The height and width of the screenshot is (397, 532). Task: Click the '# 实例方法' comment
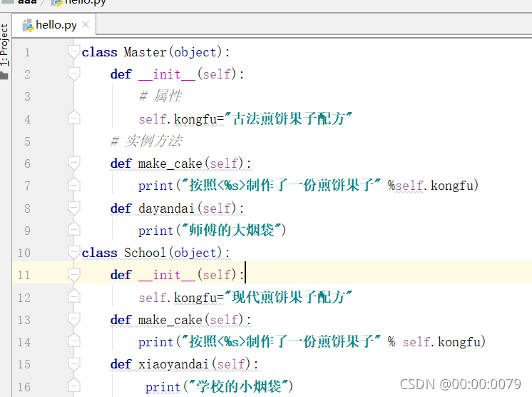[147, 141]
